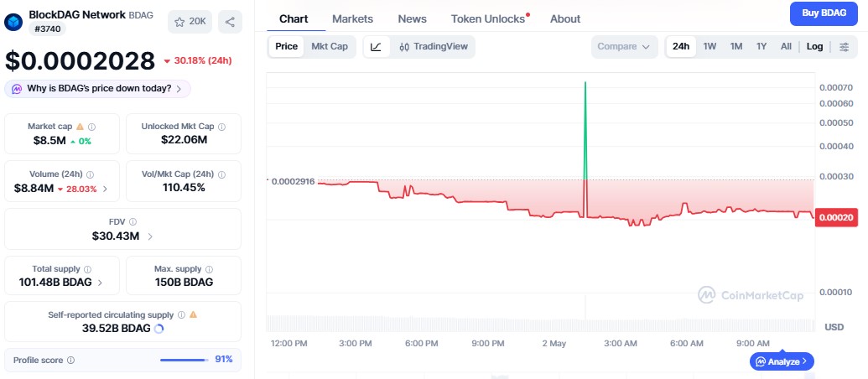
Task: Click Max. supply info icon
Action: tap(210, 269)
